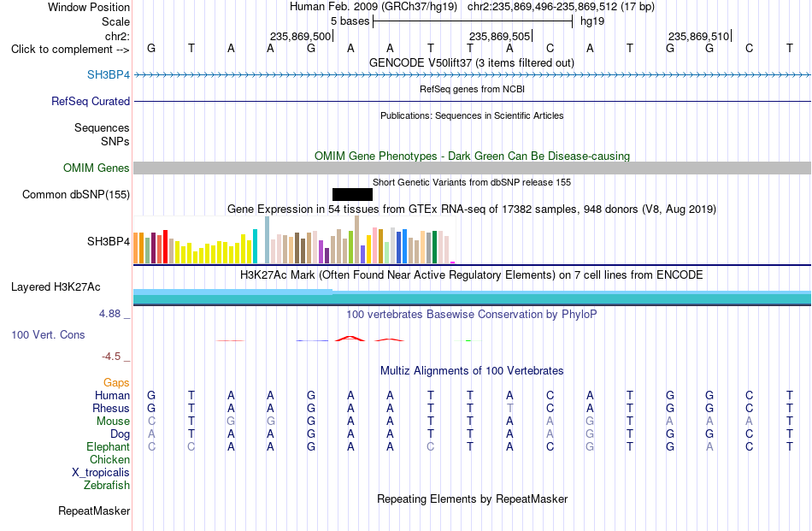812x531 pixels.
Task: Click the teal H3K27Ac signal band
Action: tap(473, 298)
